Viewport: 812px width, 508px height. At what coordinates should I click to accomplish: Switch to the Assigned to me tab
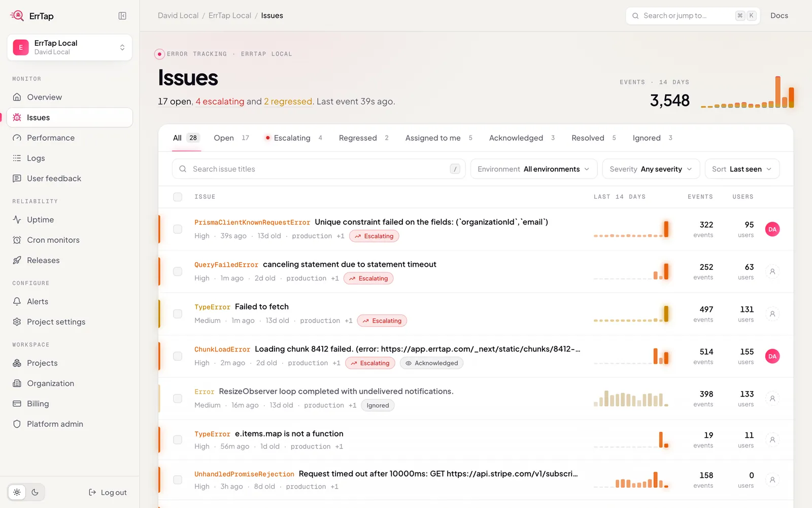point(439,138)
